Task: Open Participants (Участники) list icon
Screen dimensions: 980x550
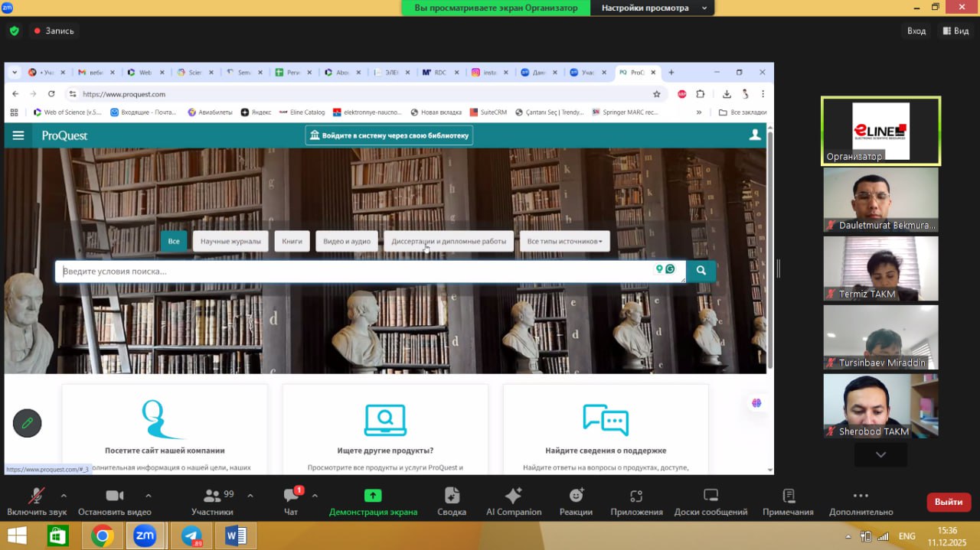Action: point(211,496)
